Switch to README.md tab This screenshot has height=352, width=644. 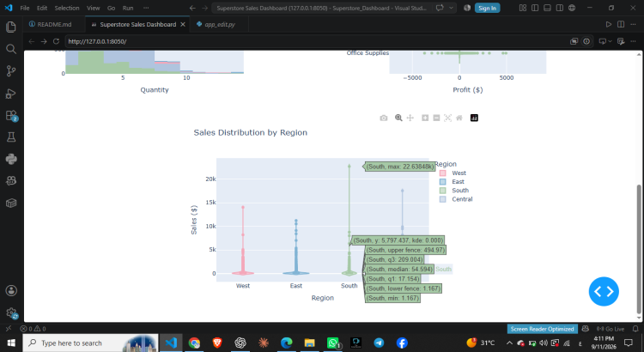click(54, 24)
